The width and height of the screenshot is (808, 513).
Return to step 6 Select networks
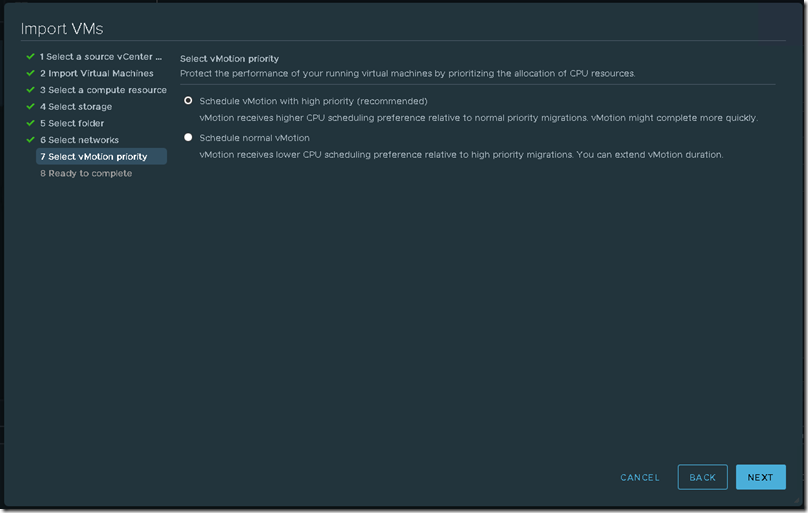(x=79, y=140)
